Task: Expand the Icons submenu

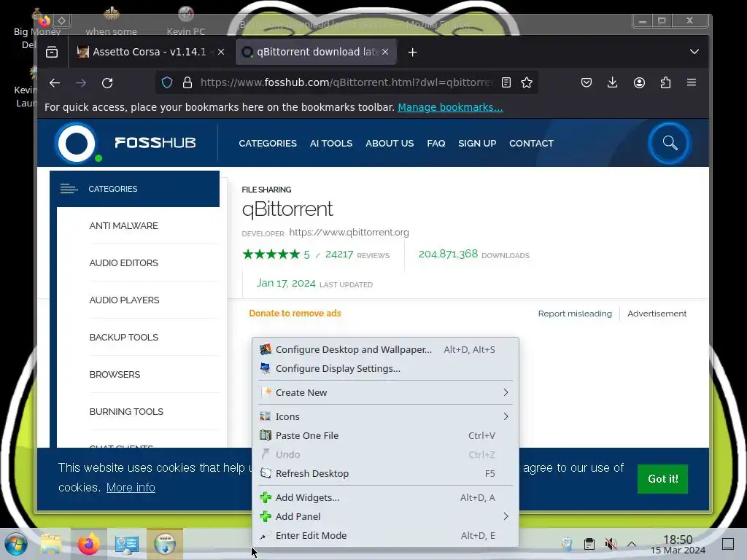Action: [385, 416]
